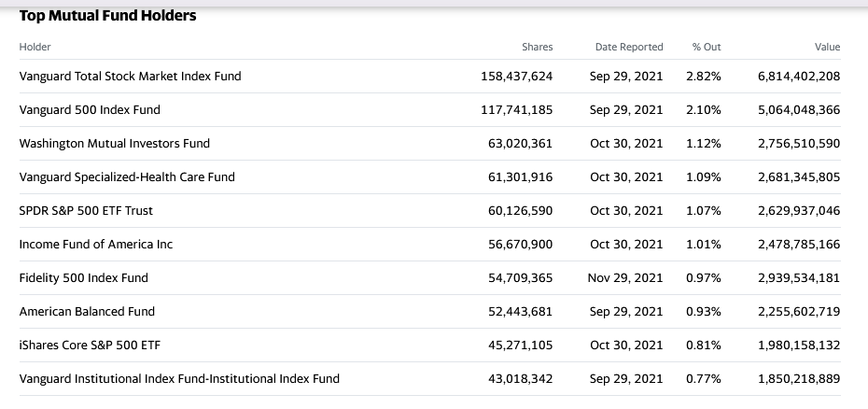The width and height of the screenshot is (868, 409).
Task: Open Washington Mutual Investors Fund holder
Action: click(x=115, y=144)
